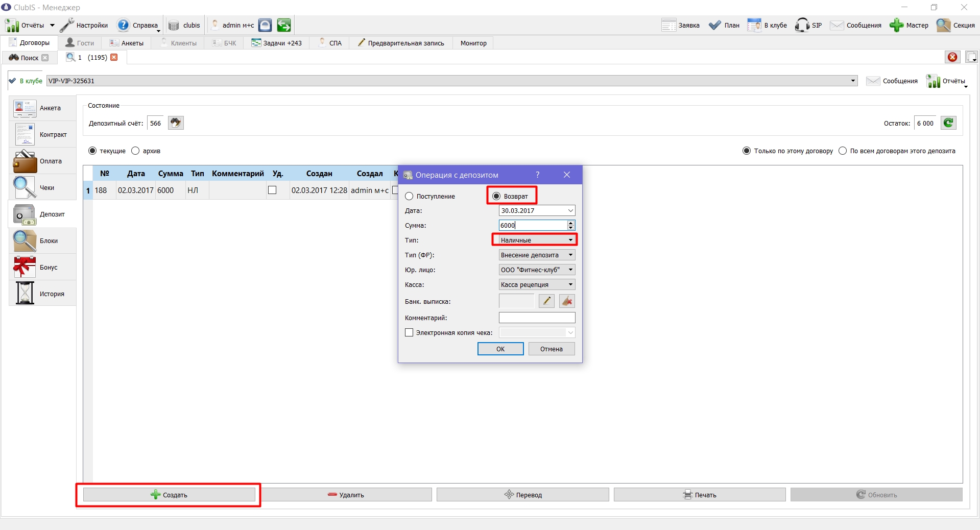Click red close-all tabs icon
This screenshot has width=980, height=530.
(x=952, y=57)
